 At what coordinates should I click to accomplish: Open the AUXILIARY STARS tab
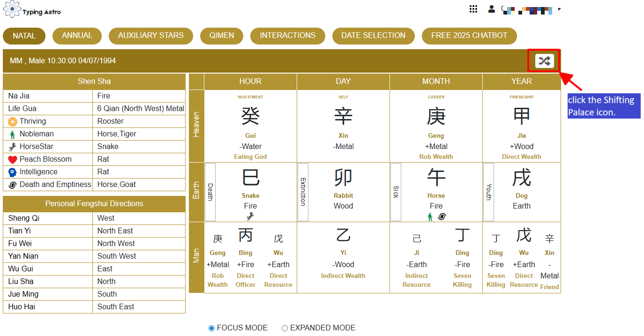pyautogui.click(x=150, y=36)
